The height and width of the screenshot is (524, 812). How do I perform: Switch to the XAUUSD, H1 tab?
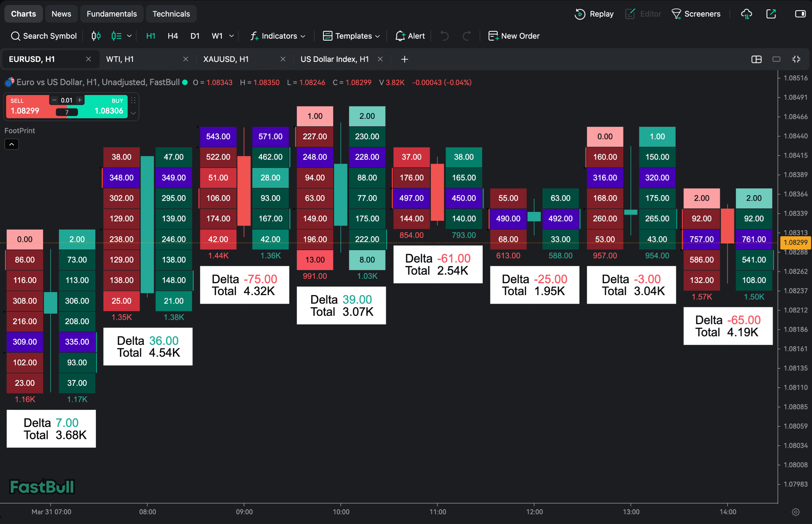point(226,59)
